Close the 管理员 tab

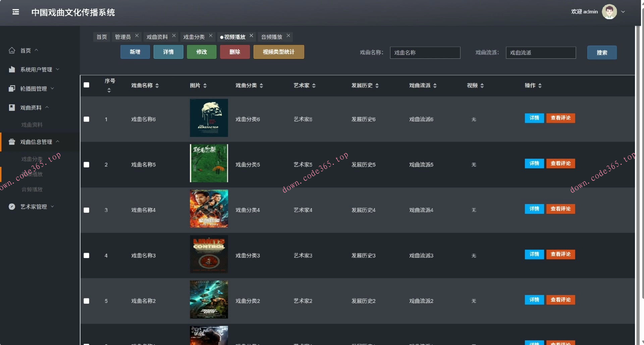137,36
